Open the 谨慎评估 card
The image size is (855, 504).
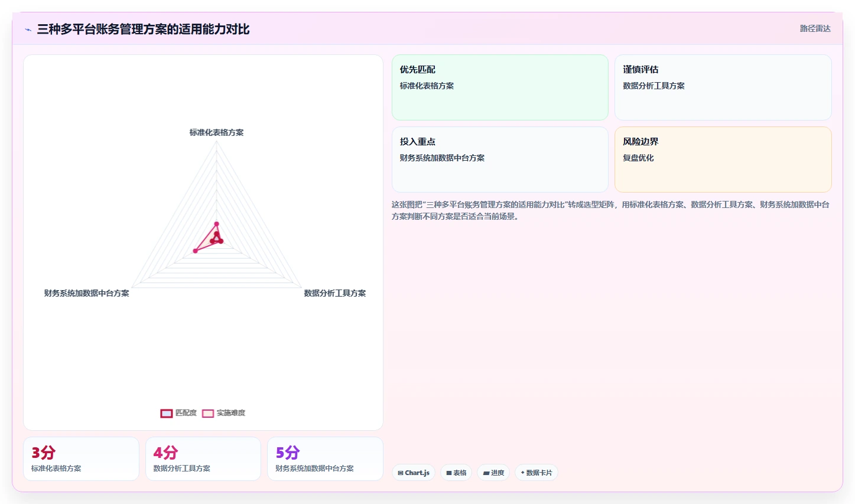click(x=723, y=87)
